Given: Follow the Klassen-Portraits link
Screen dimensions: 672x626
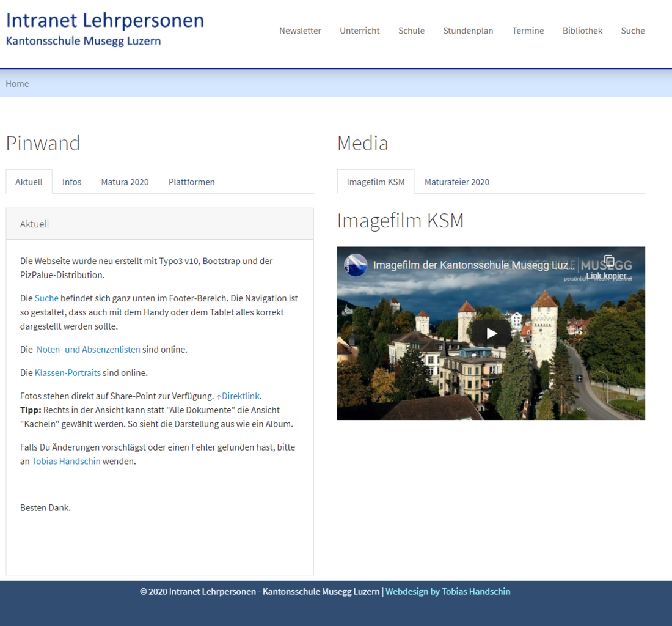Looking at the screenshot, I should click(67, 373).
